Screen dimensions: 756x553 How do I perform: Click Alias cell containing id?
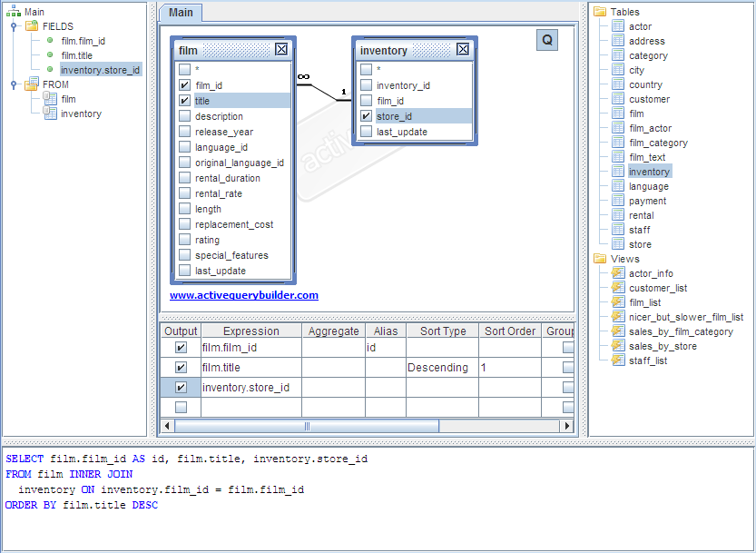386,348
